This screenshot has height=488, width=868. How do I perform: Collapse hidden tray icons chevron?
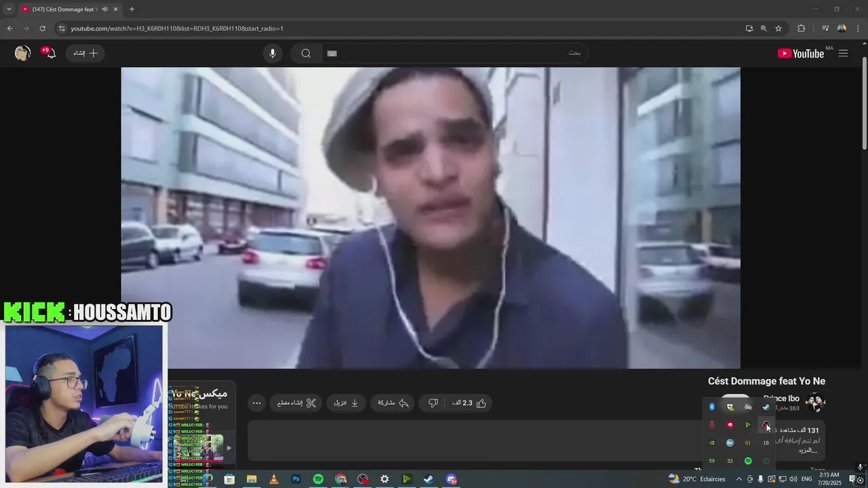[739, 479]
